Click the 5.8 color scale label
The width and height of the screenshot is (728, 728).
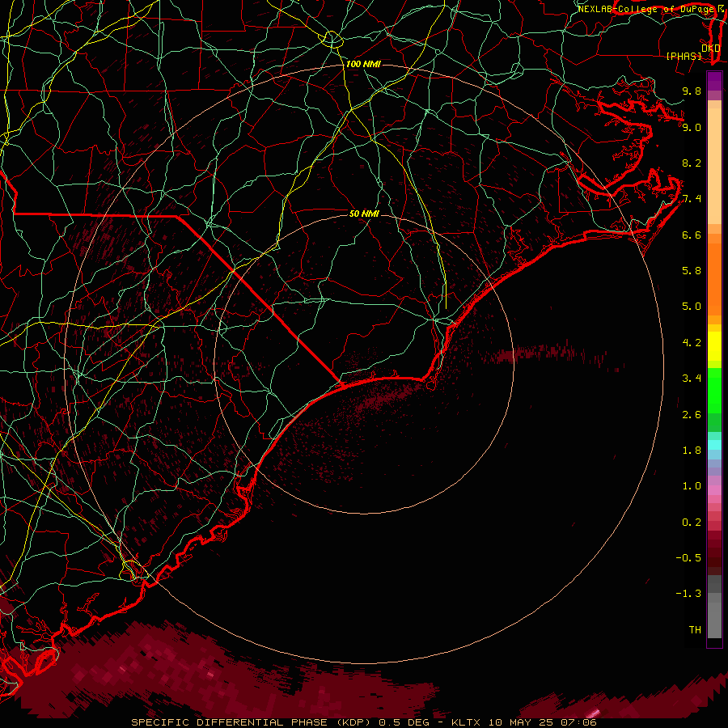pos(692,271)
